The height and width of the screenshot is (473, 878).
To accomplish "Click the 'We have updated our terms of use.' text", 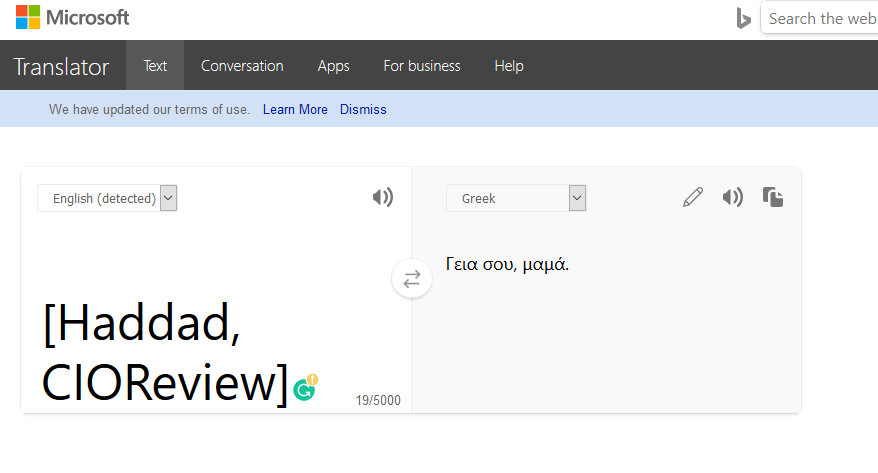I will tap(150, 109).
